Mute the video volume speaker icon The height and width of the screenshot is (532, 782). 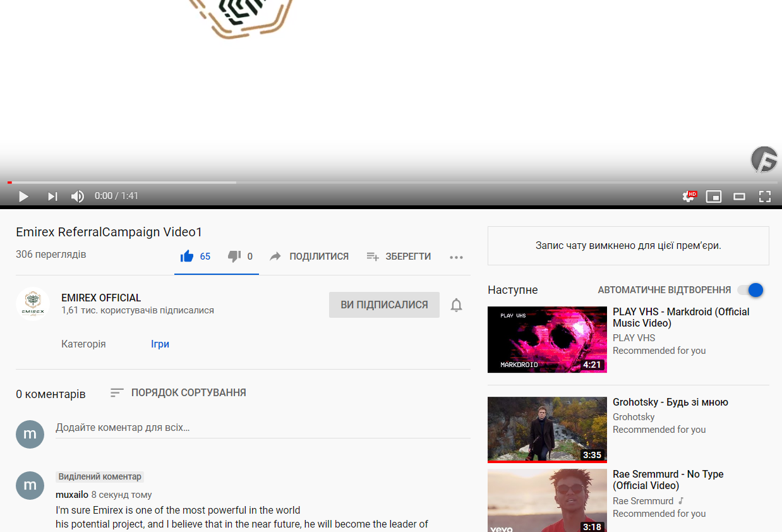coord(78,196)
